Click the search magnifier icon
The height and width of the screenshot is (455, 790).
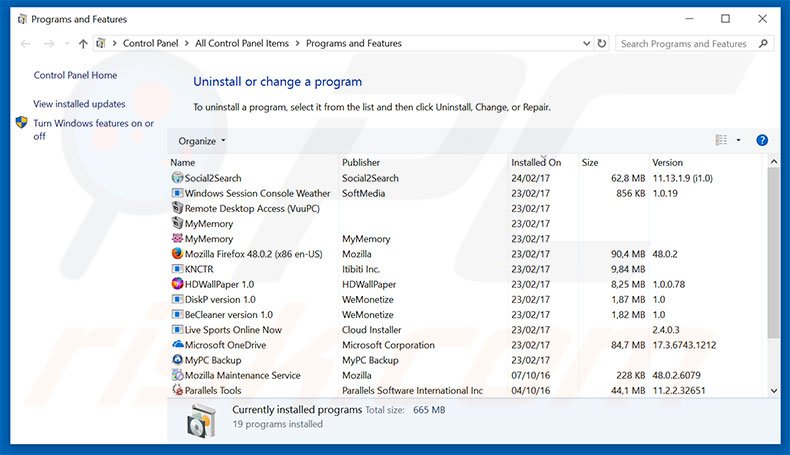click(763, 43)
